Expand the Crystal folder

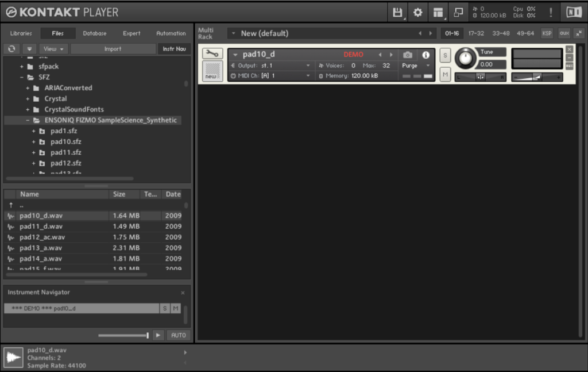tap(28, 99)
